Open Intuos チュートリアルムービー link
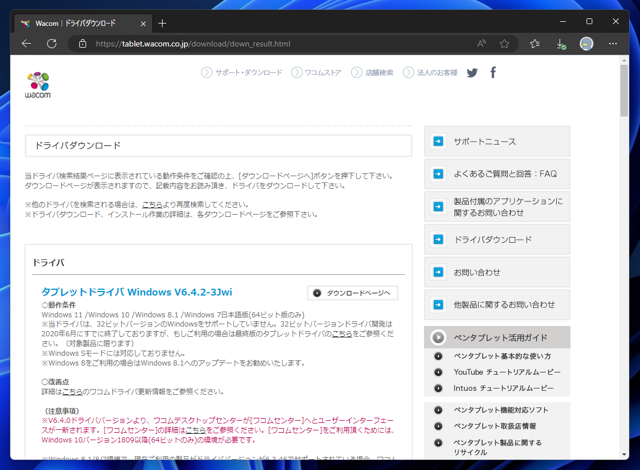The image size is (640, 470). [503, 388]
